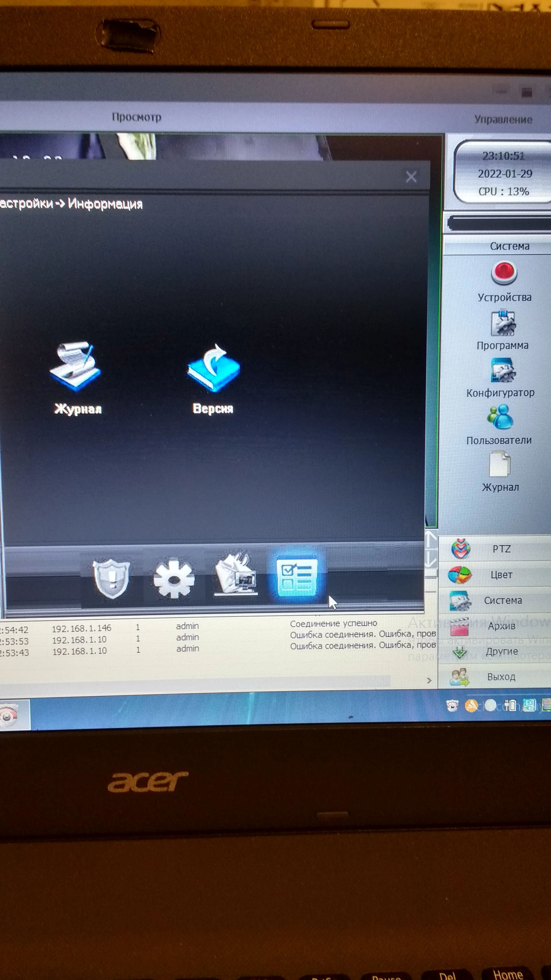551x980 pixels.
Task: Select the highlighted Информация checklist icon
Action: coord(297,577)
